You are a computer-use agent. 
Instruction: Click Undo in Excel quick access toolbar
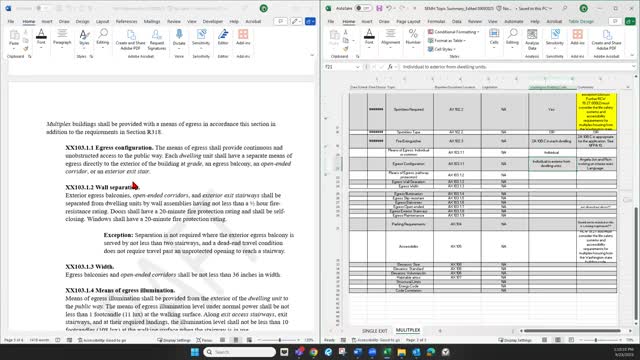[x=389, y=8]
